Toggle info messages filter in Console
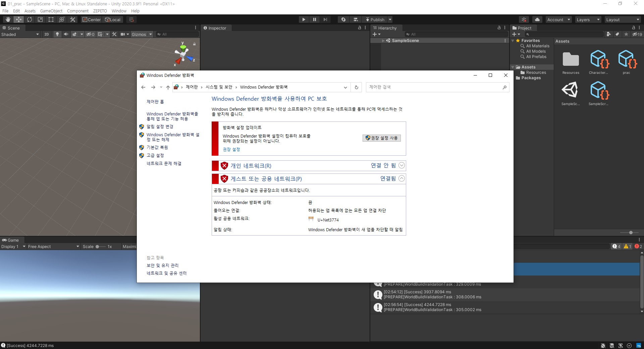 coord(616,246)
